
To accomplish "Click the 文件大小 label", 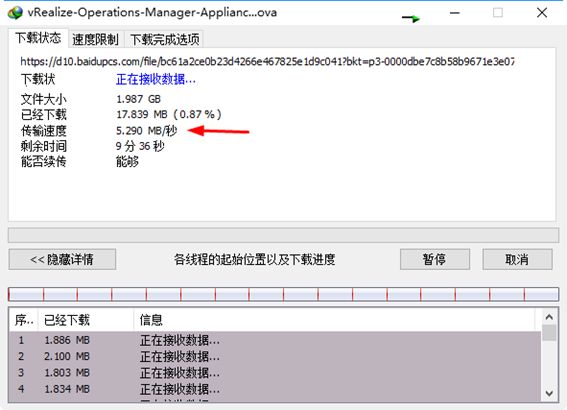I will (x=44, y=99).
